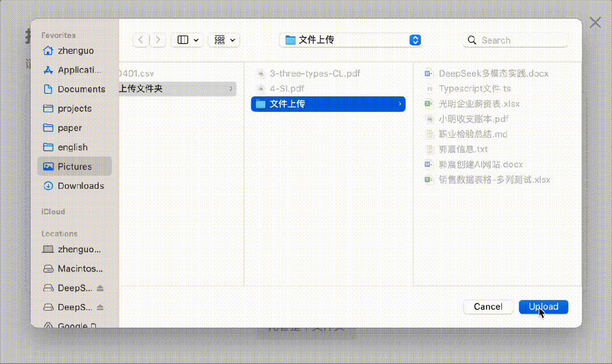Click the magnifier icon in the Search field
Screen dimensions: 612x364
(472, 40)
